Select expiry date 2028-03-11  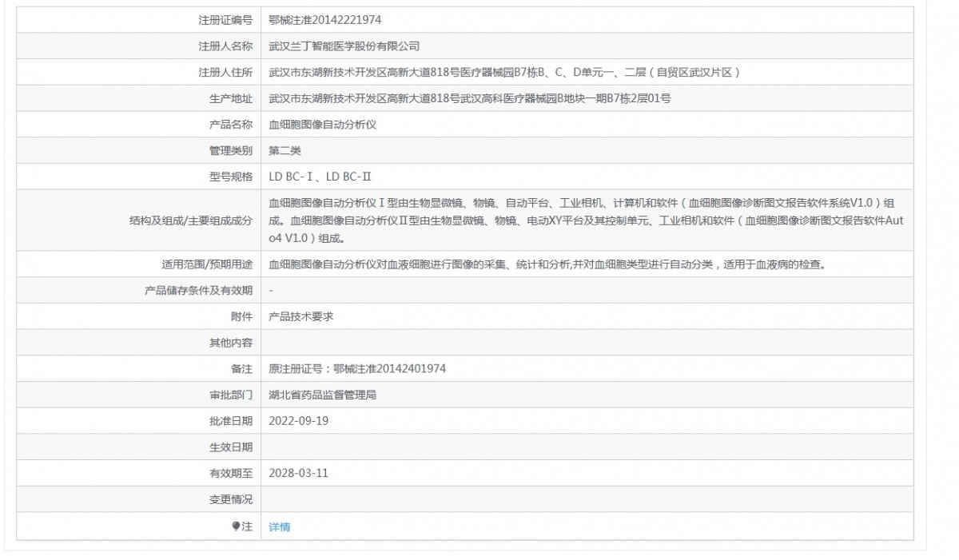pyautogui.click(x=299, y=474)
